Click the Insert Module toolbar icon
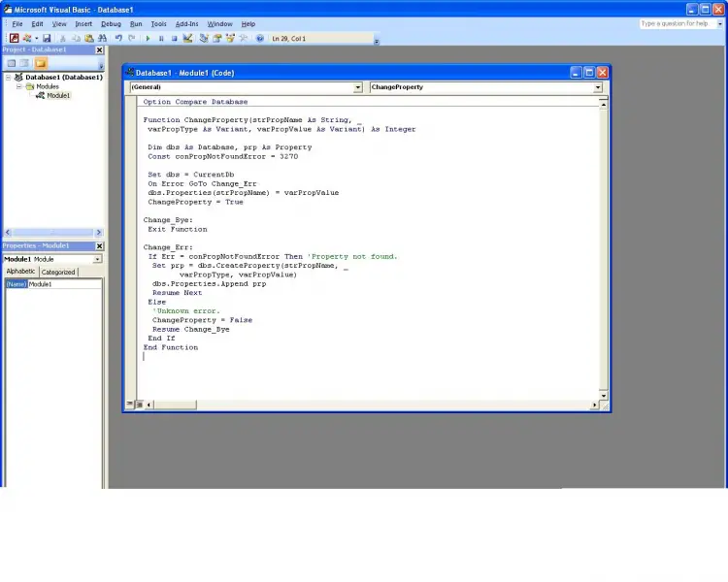728x582 pixels. point(27,38)
